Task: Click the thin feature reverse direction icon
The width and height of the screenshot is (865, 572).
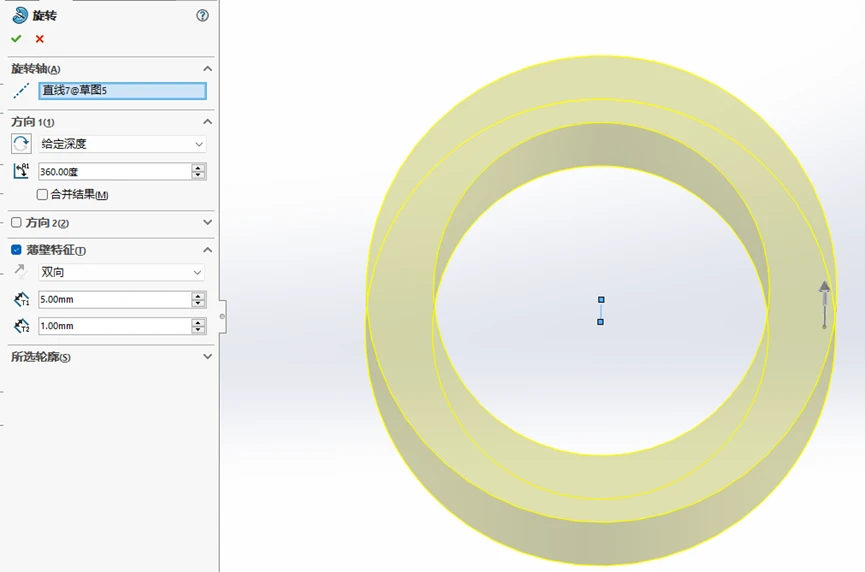Action: [x=20, y=271]
